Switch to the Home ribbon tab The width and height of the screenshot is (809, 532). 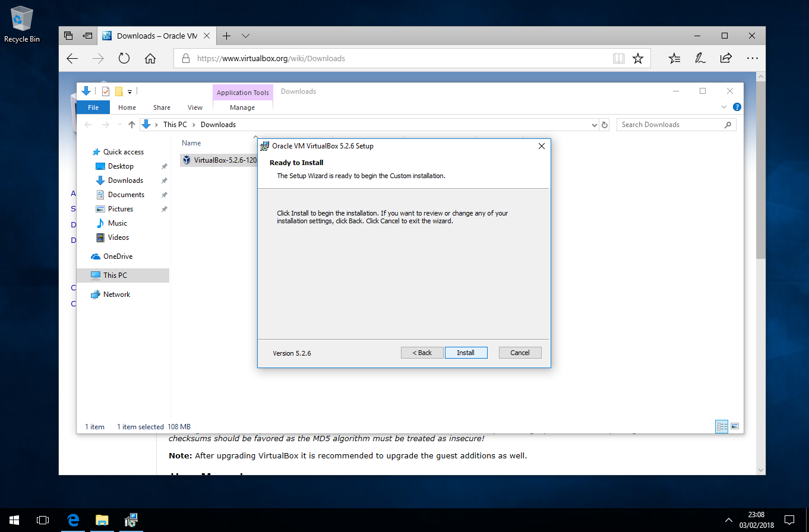(127, 107)
